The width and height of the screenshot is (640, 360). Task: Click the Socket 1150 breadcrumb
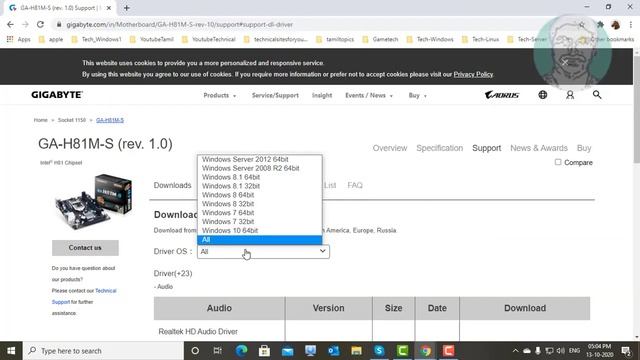(72, 120)
